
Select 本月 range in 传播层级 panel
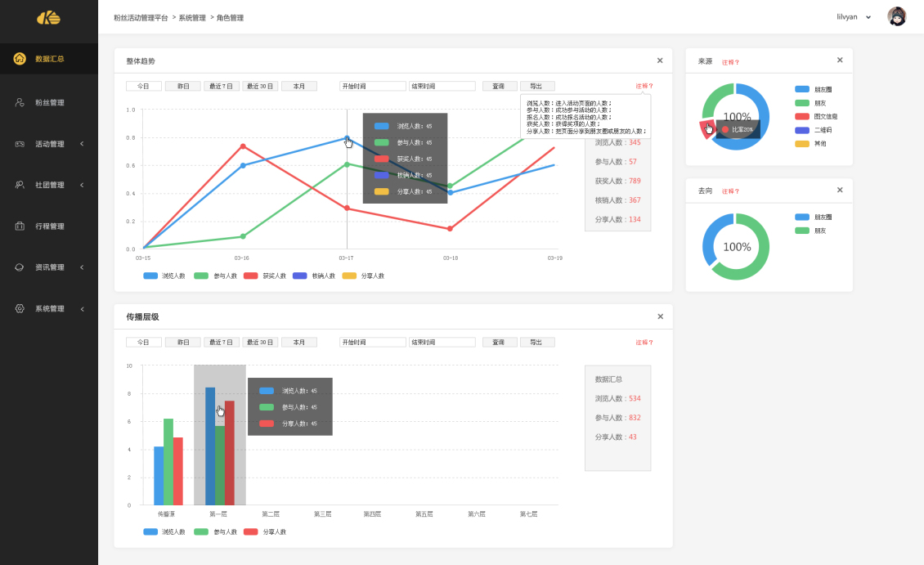[x=299, y=343]
